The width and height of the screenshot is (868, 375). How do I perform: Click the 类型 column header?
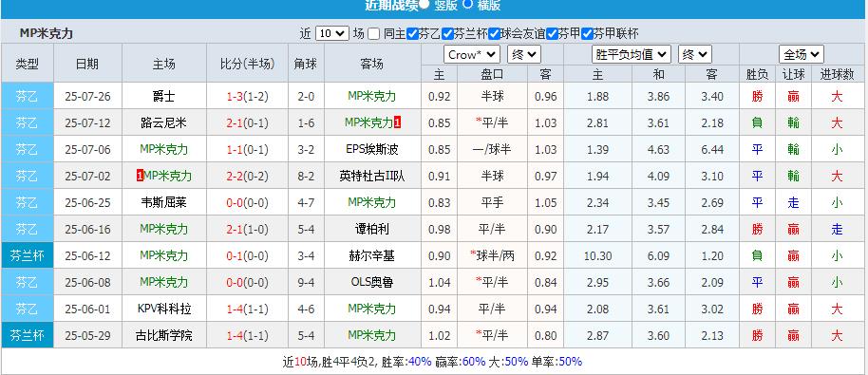tap(28, 64)
